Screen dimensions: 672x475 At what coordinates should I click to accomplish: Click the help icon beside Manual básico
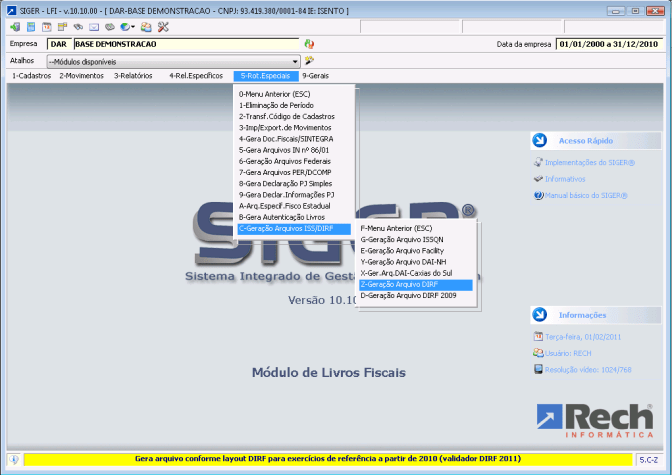538,195
